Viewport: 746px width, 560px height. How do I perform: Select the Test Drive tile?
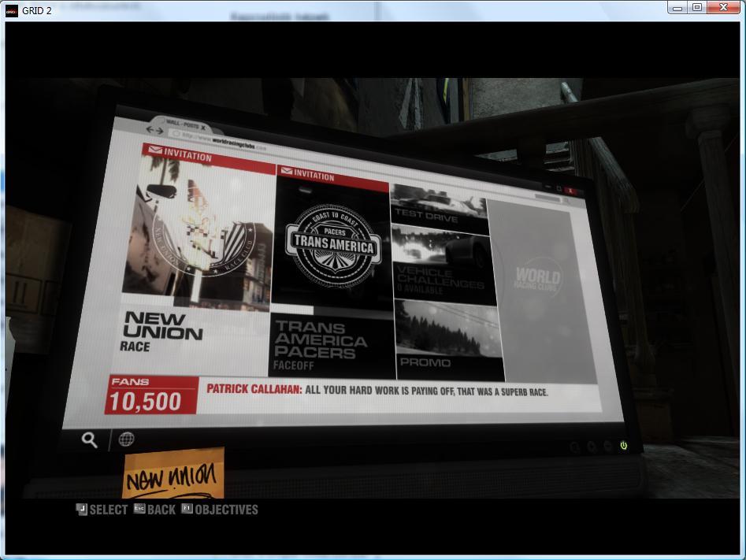(x=439, y=210)
